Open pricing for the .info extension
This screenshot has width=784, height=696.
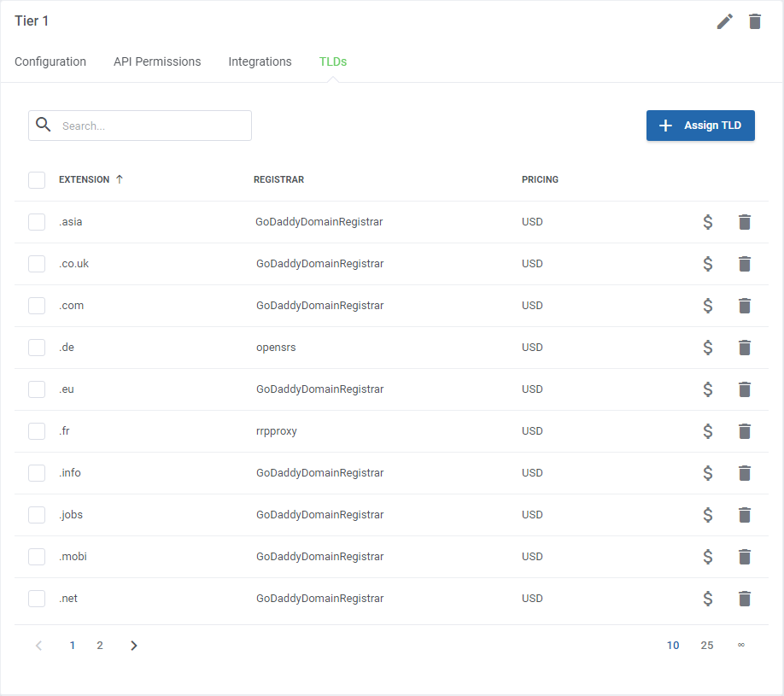(x=707, y=473)
